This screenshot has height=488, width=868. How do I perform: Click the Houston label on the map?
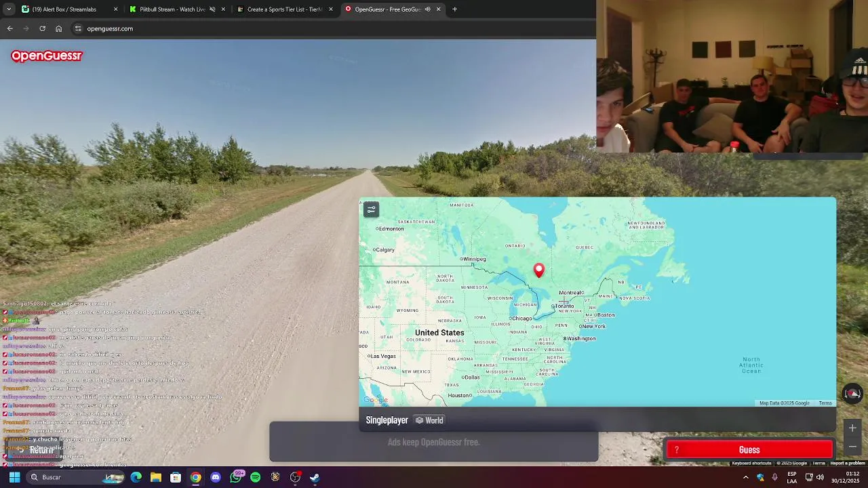pyautogui.click(x=460, y=396)
